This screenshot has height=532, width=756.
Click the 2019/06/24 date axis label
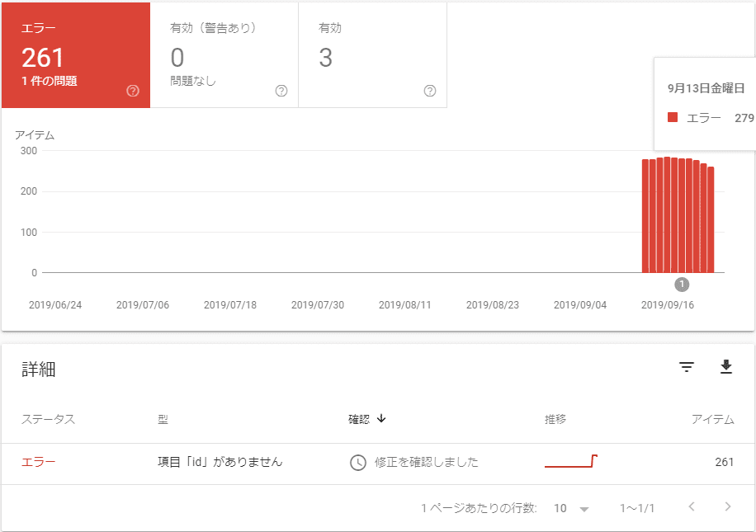coord(55,305)
